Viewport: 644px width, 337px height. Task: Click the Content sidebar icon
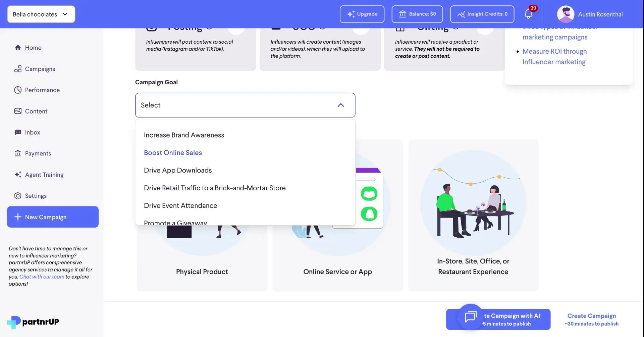pos(18,111)
